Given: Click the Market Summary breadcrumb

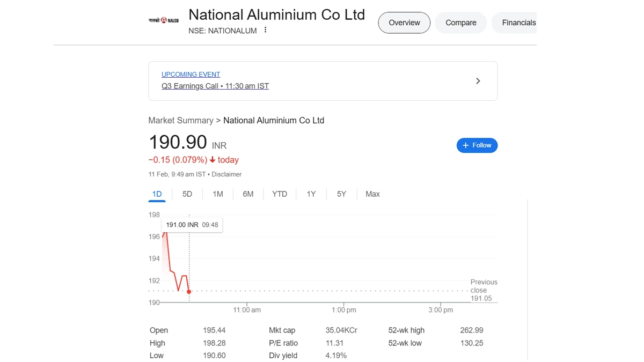Looking at the screenshot, I should coord(180,121).
